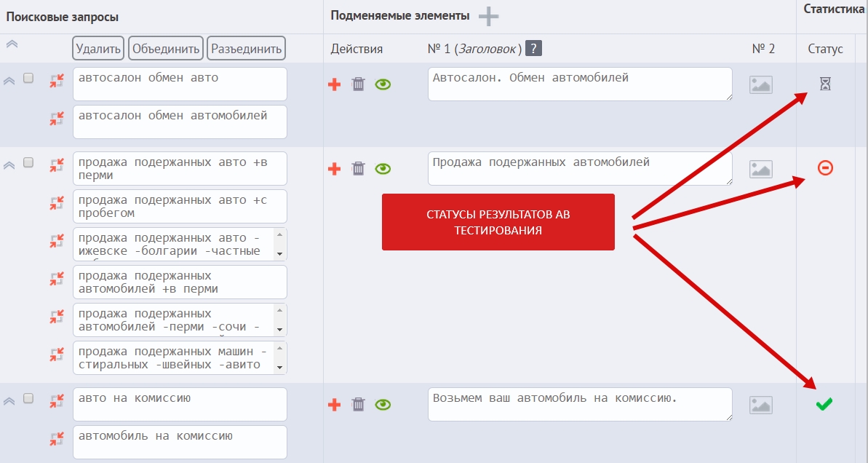Collapse all groups with the header double chevron
This screenshot has width=868, height=463.
12,44
